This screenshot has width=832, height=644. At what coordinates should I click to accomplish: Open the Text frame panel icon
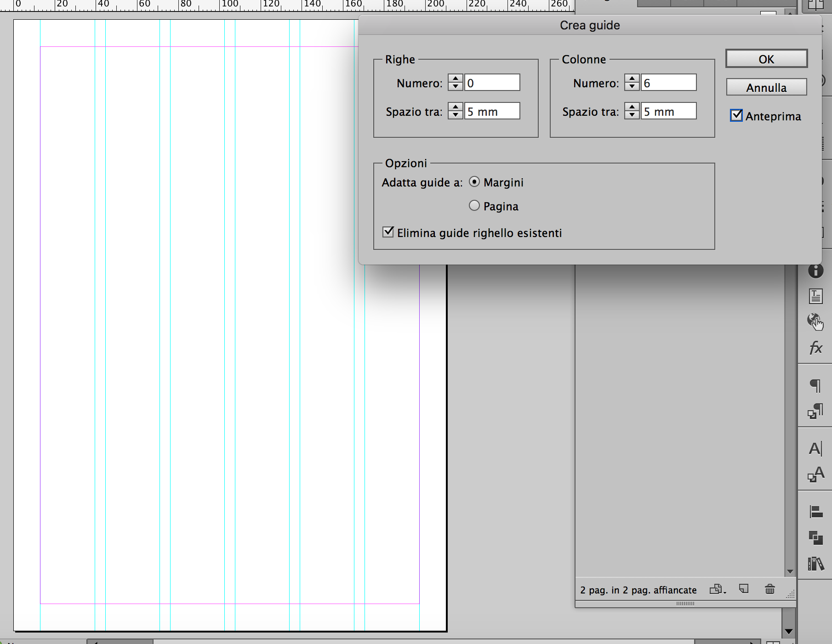point(815,296)
